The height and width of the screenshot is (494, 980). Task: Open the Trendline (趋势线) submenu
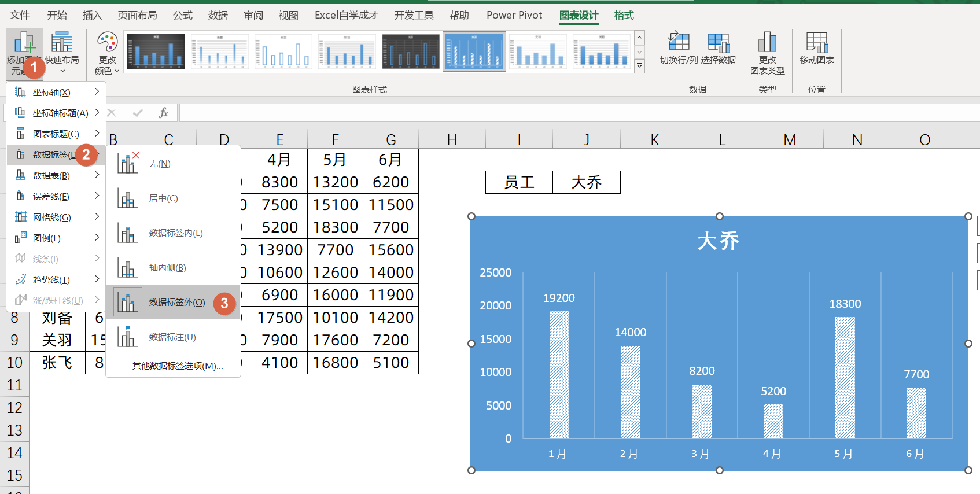56,279
